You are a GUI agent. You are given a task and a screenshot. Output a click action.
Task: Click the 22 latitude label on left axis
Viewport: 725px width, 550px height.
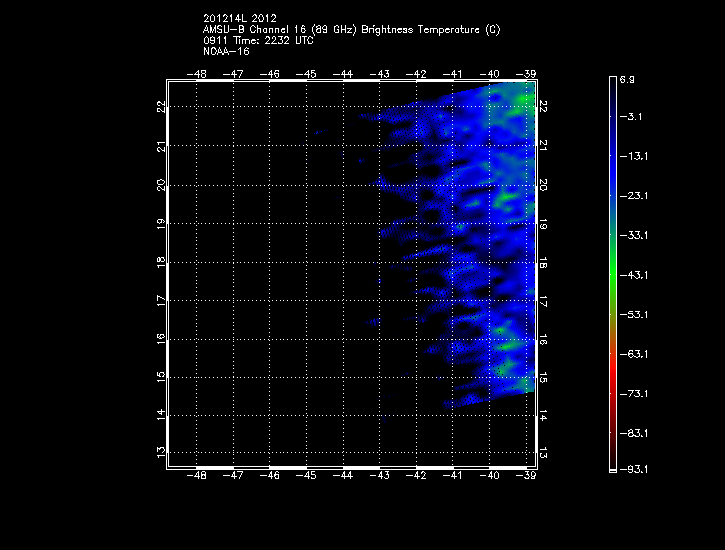pos(160,107)
